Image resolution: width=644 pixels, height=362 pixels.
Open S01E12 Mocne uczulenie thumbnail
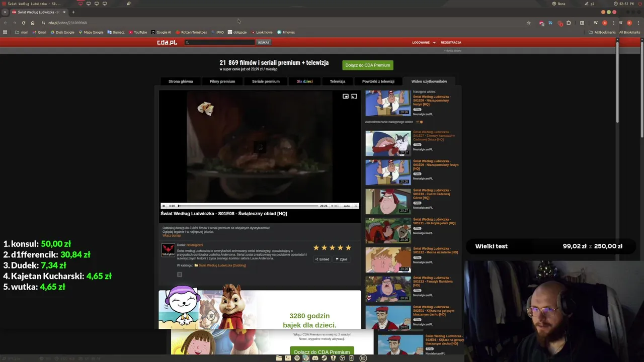click(x=388, y=260)
